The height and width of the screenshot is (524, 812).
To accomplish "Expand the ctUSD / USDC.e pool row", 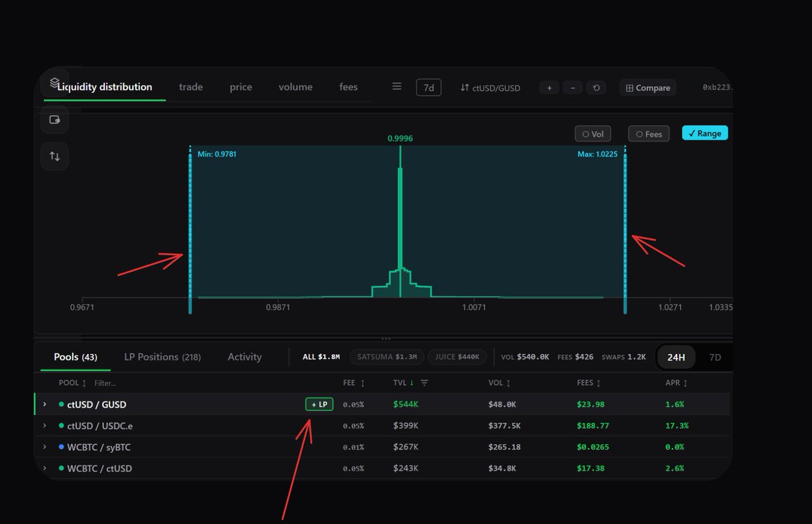I will coord(45,426).
